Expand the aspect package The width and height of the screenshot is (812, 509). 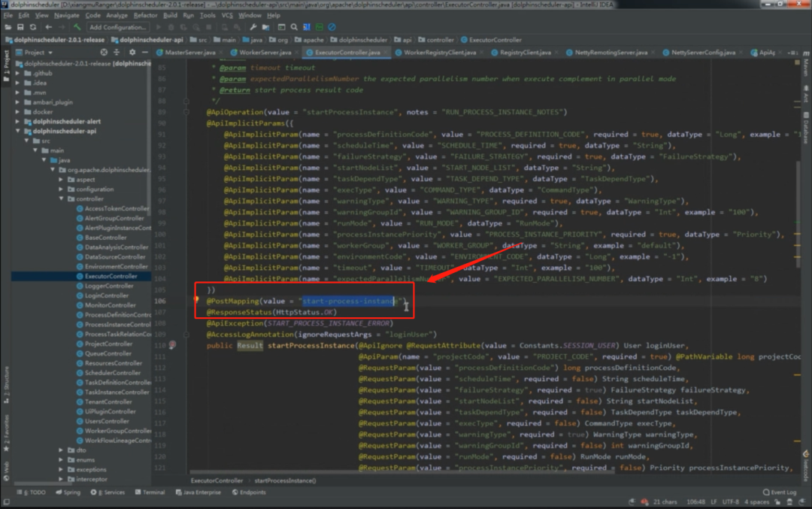[x=61, y=179]
